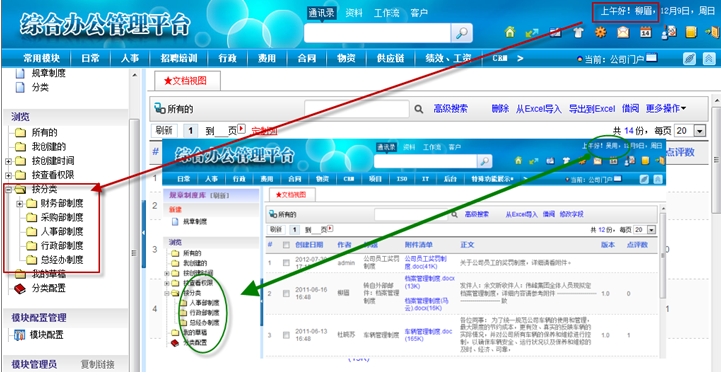Open the home page via the house icon

509,32
